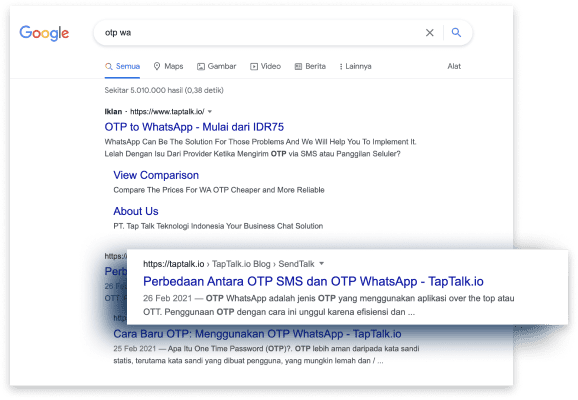Click the play icon beside Video
The width and height of the screenshot is (578, 400).
pyautogui.click(x=254, y=67)
